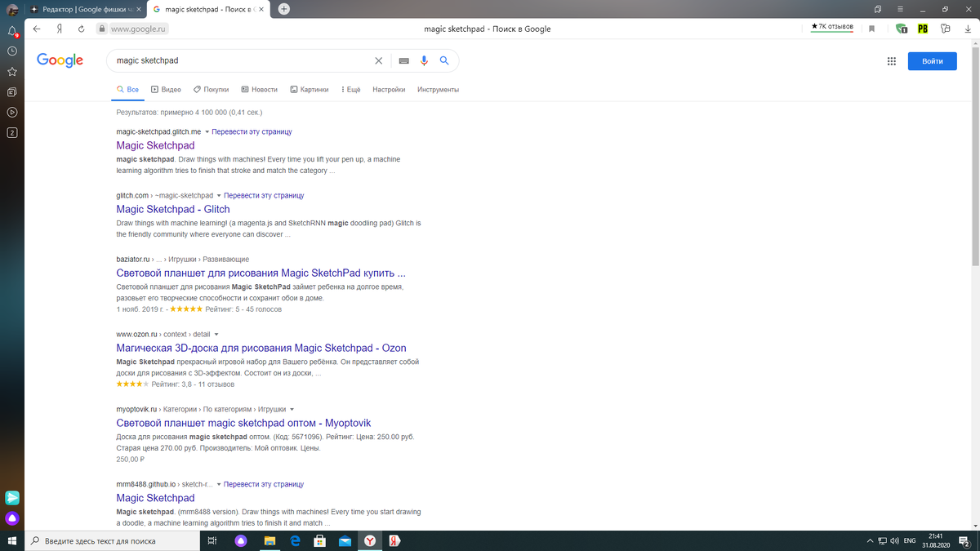980x551 pixels.
Task: Expand arrow next to www.ozon.ru result
Action: 216,335
